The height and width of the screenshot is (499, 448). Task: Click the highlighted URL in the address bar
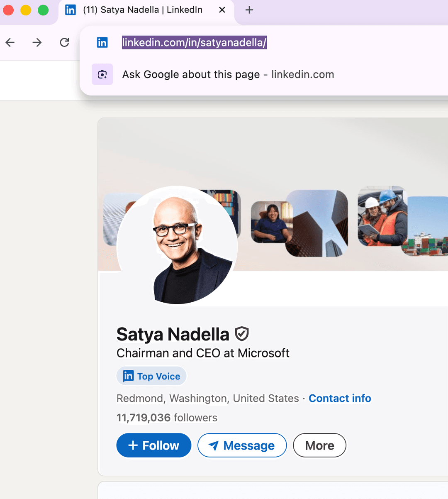[x=194, y=42]
